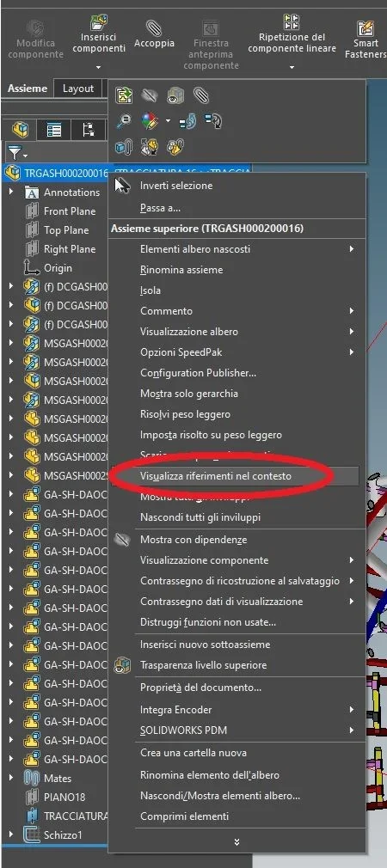Click the Accoppia paperclip icon in the ribbon
The height and width of the screenshot is (868, 387).
pyautogui.click(x=154, y=28)
